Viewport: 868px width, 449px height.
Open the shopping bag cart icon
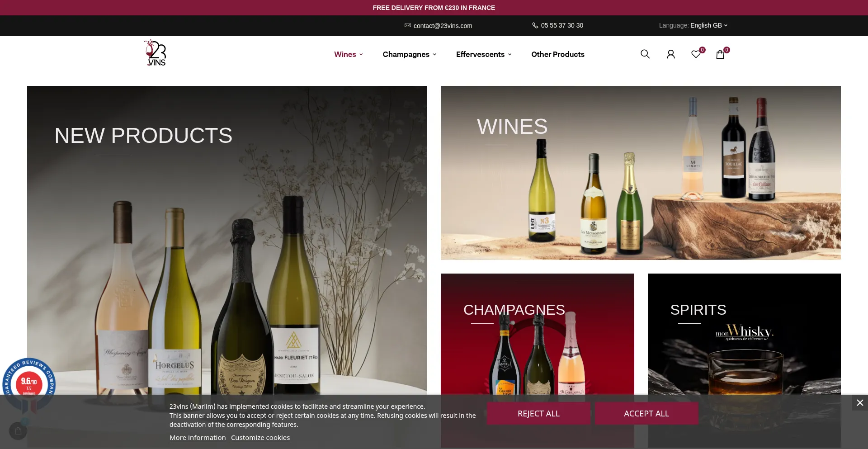click(720, 54)
